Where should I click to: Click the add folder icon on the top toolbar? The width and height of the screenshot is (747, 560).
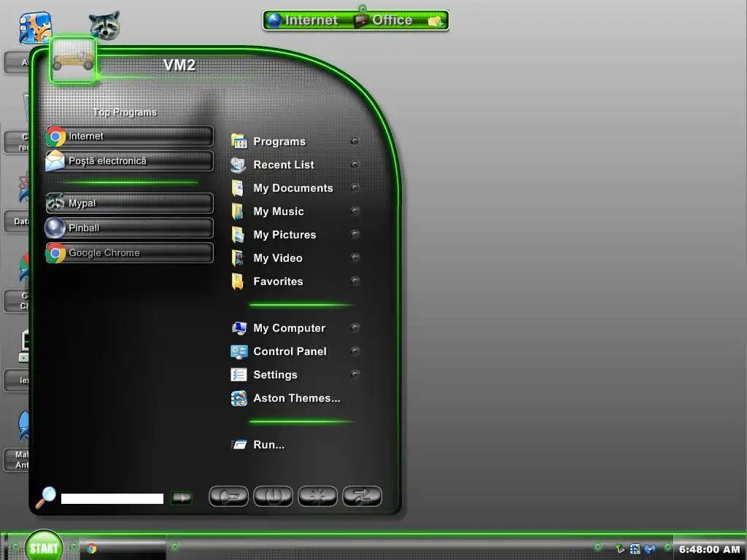[436, 21]
